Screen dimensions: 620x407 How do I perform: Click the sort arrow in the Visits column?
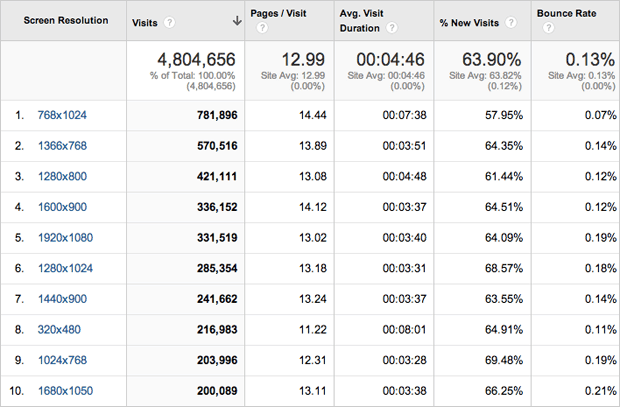tap(236, 21)
